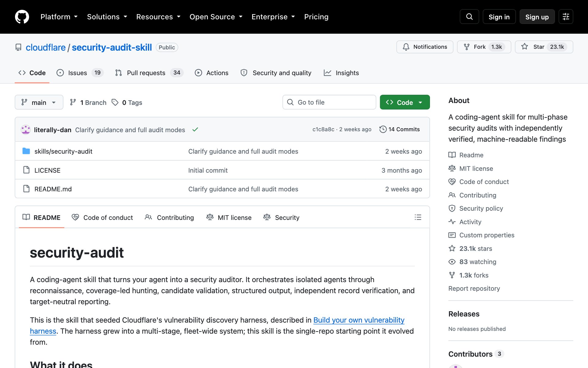Open commit hash c1c8a8c
Screen dimensions: 588x368
pos(323,129)
